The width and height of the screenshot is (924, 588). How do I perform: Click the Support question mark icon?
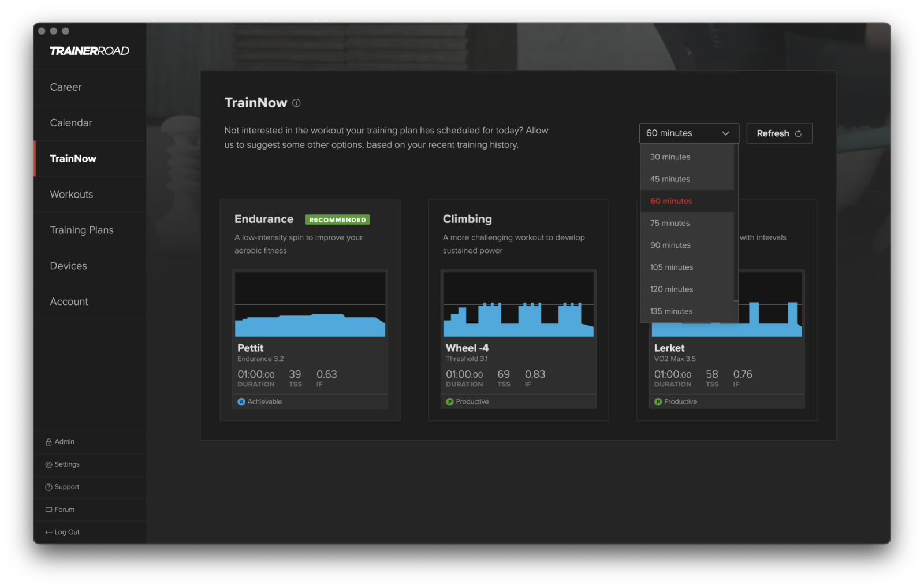pyautogui.click(x=49, y=487)
